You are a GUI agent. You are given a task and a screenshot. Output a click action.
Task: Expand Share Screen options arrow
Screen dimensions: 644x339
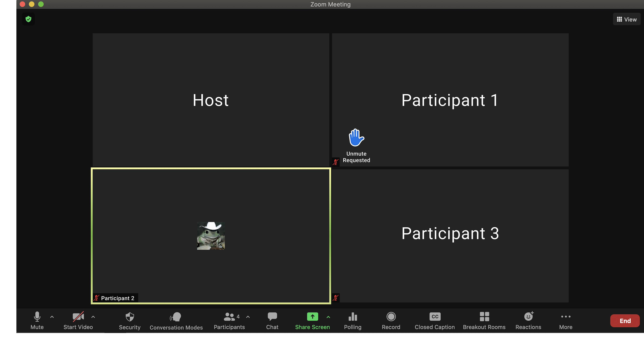pos(328,317)
